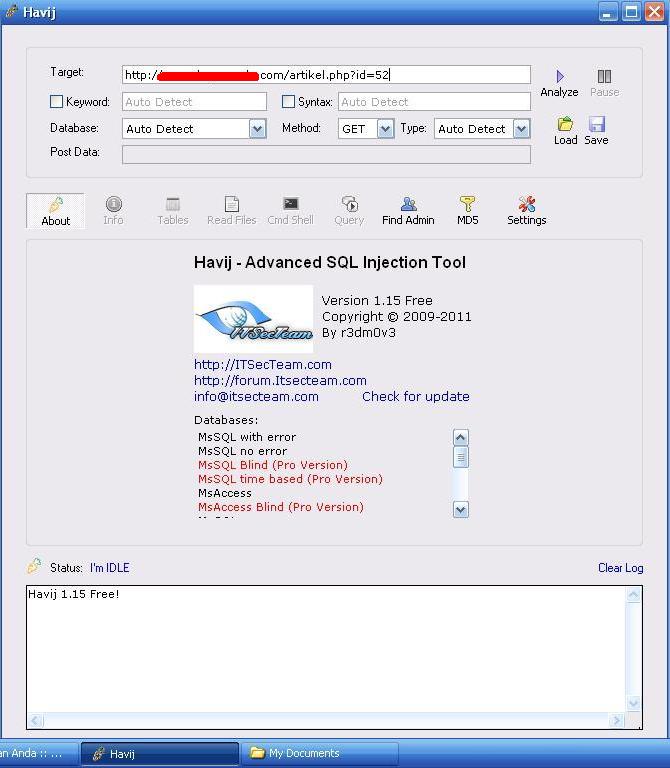
Task: Click the log horizontal scroll-left arrow
Action: 35,720
